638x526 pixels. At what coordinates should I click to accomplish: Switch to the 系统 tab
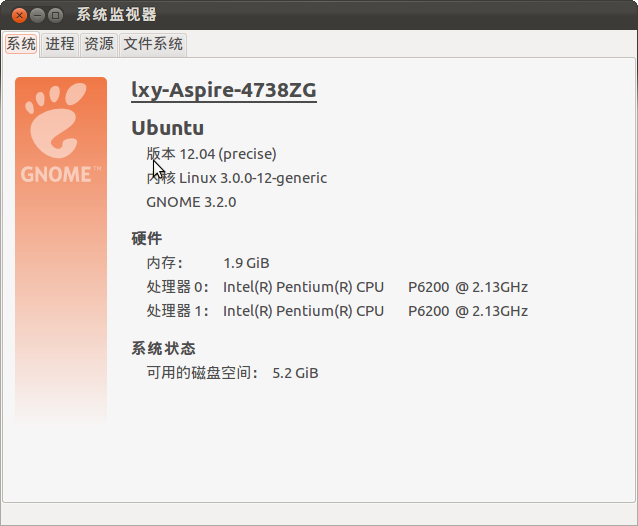coord(21,44)
